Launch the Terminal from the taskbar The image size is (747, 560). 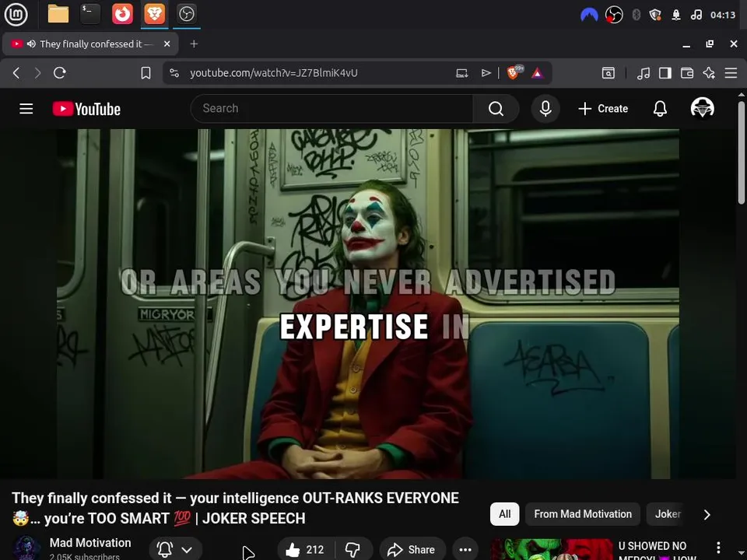tap(90, 14)
